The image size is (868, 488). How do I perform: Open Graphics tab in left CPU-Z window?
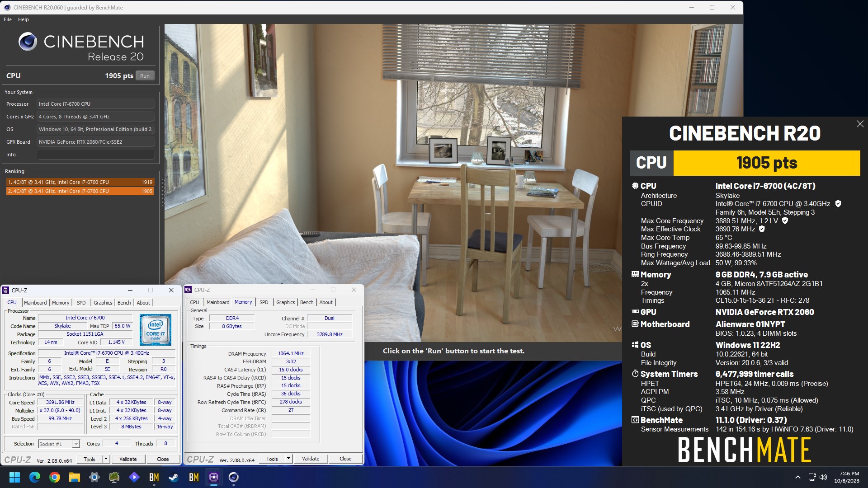[103, 303]
